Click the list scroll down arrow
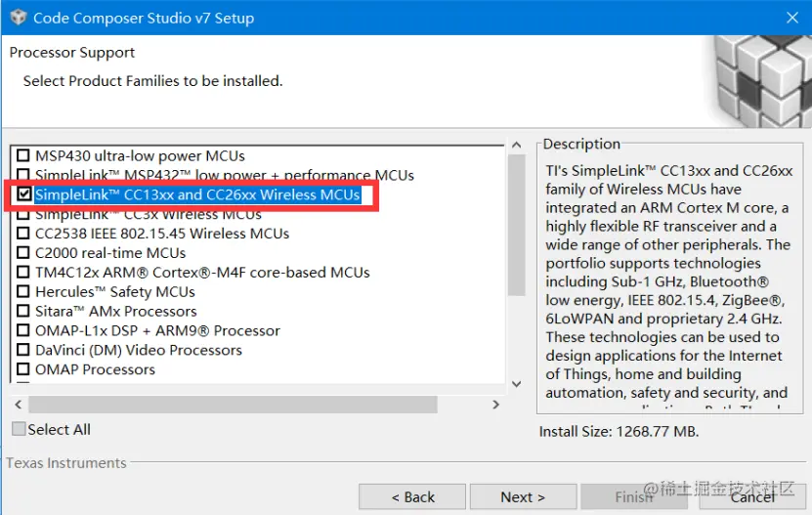The image size is (812, 515). pyautogui.click(x=516, y=384)
